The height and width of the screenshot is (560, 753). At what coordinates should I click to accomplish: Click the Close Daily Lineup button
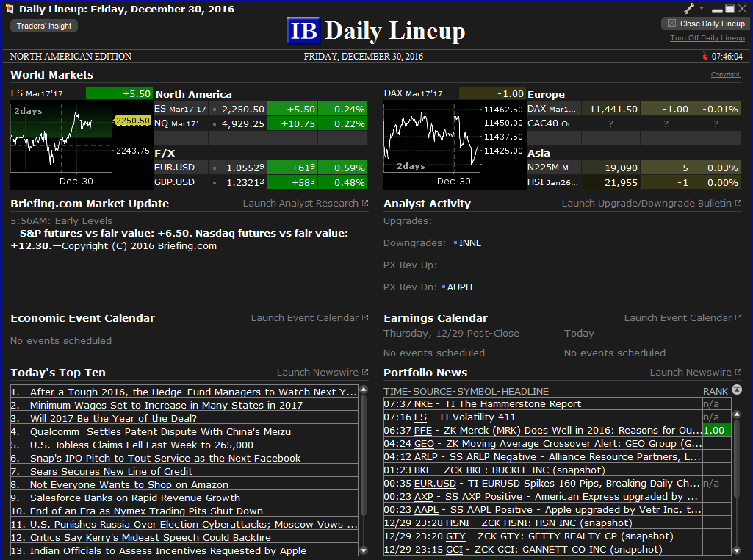706,24
